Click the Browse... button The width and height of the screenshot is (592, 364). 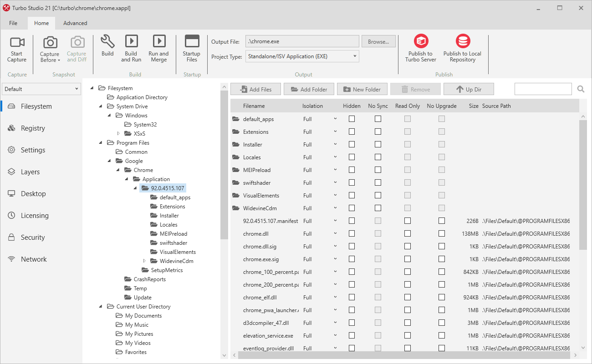[x=378, y=41]
